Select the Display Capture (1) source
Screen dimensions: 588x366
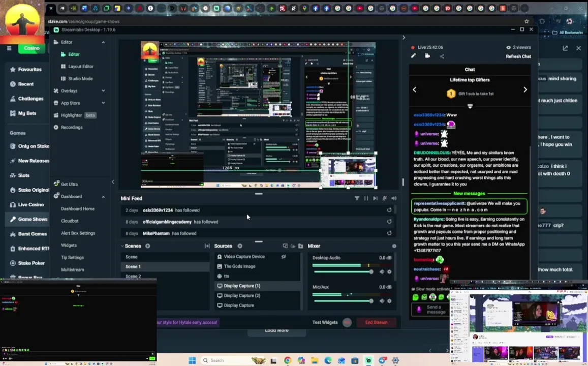pyautogui.click(x=257, y=286)
